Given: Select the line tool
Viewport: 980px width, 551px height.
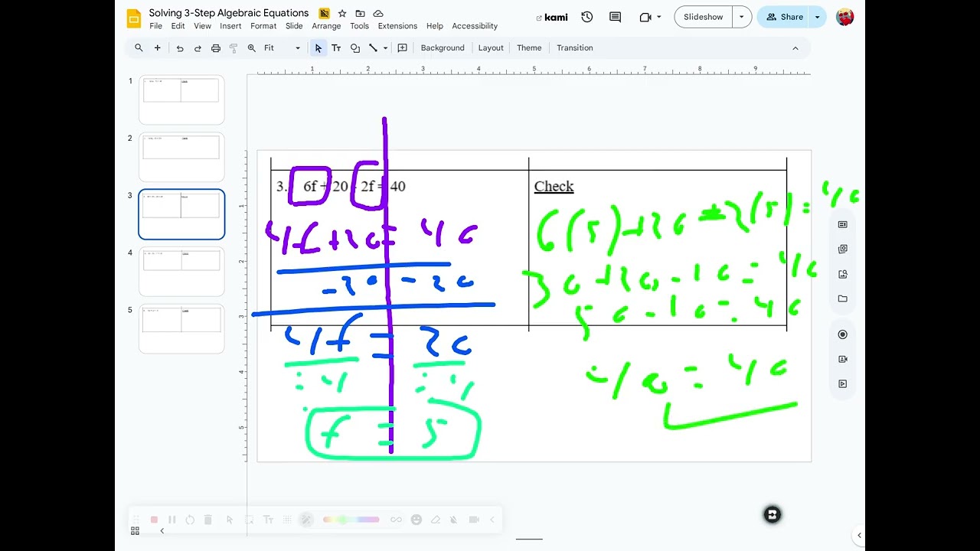Looking at the screenshot, I should (x=373, y=48).
